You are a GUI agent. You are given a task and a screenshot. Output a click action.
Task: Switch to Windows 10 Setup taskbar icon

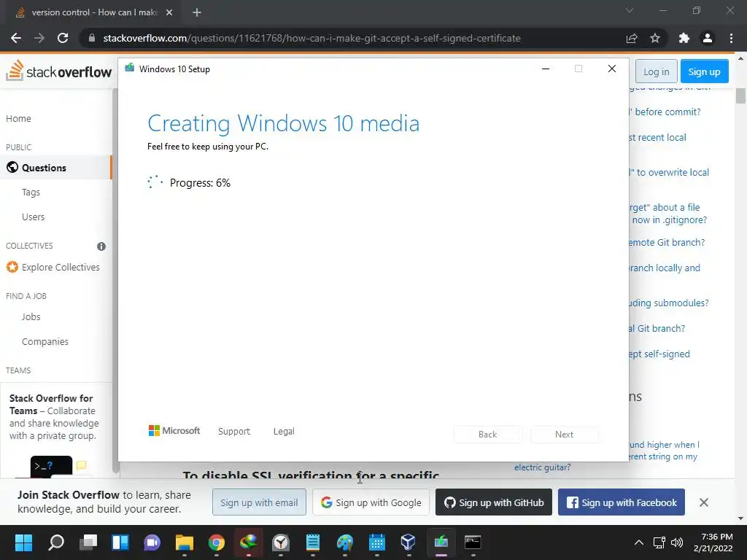point(441,542)
